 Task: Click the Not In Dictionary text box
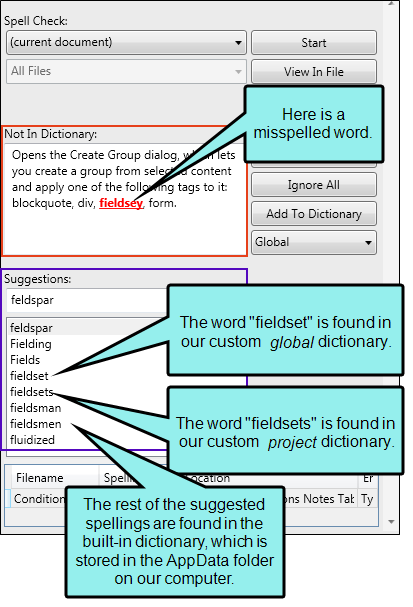(x=125, y=198)
